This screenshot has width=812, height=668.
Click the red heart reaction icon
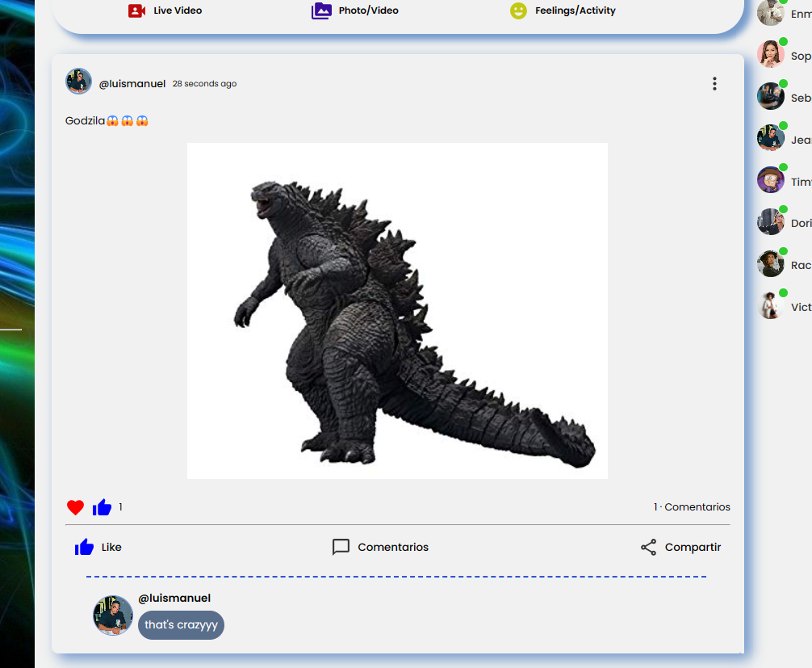pos(76,507)
